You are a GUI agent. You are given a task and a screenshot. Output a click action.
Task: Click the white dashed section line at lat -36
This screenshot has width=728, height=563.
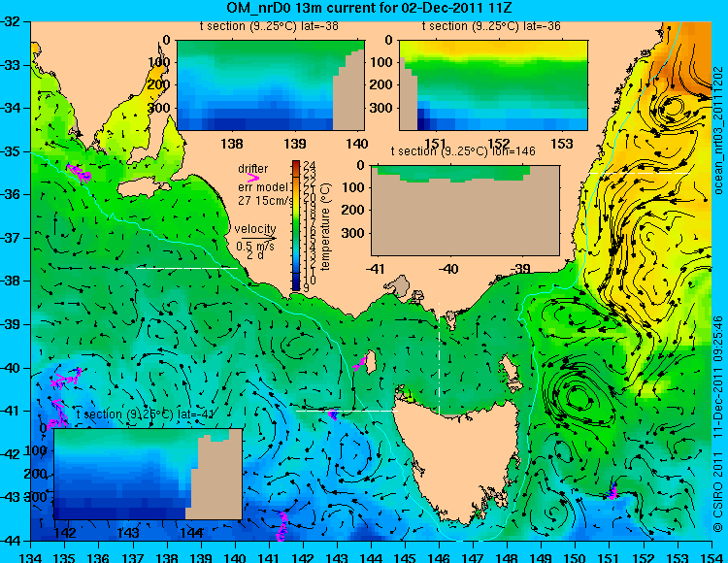coord(640,173)
